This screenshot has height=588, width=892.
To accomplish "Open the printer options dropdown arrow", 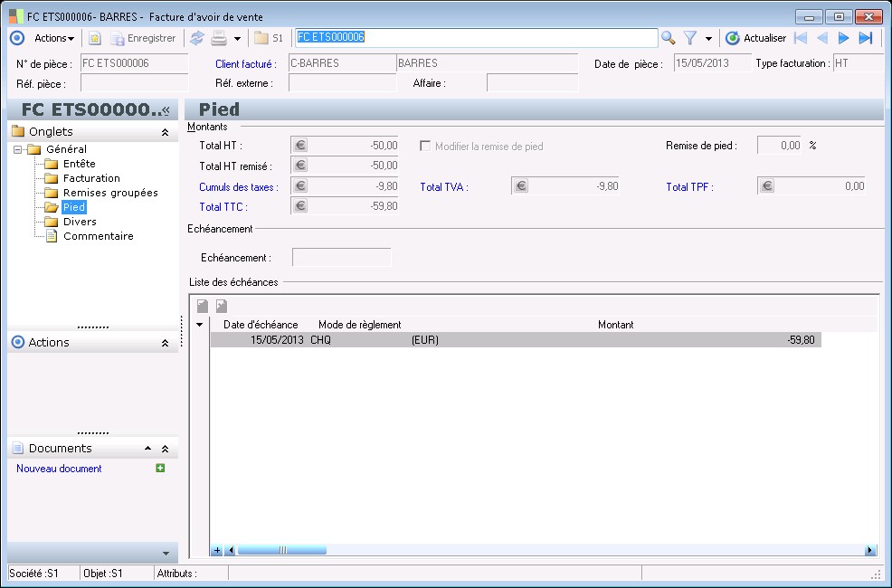I will click(237, 39).
